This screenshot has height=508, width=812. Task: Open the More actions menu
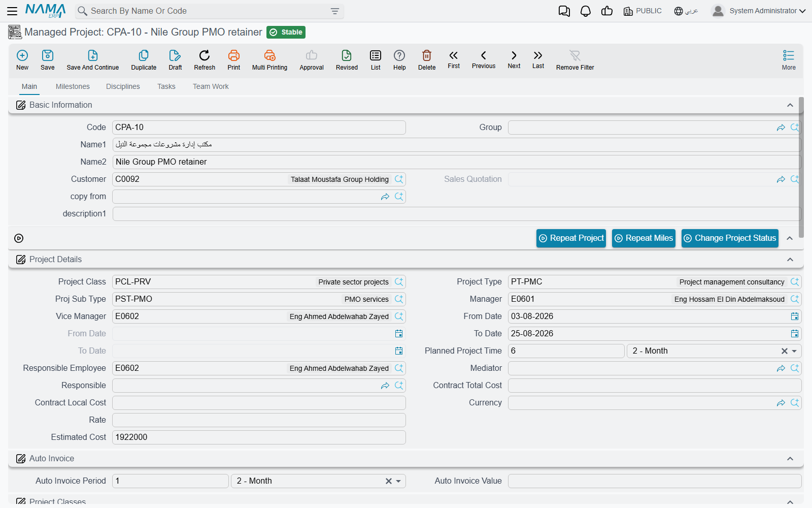[789, 59]
